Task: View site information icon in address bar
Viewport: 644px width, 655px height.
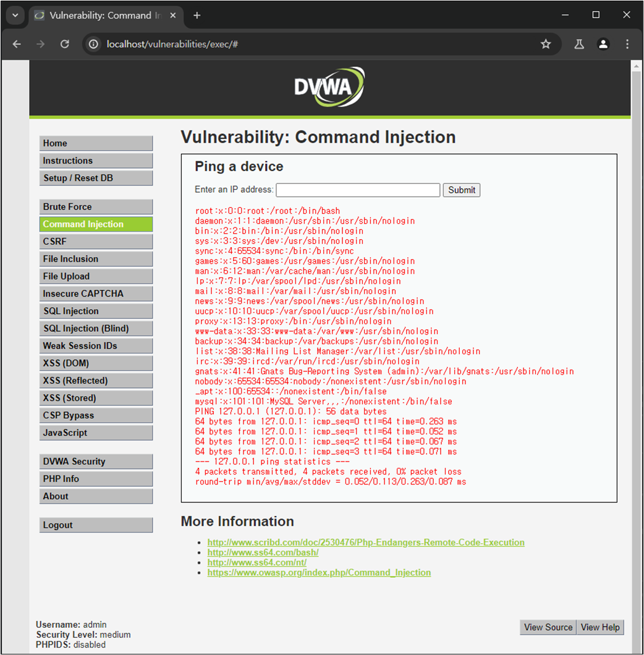Action: pyautogui.click(x=93, y=44)
